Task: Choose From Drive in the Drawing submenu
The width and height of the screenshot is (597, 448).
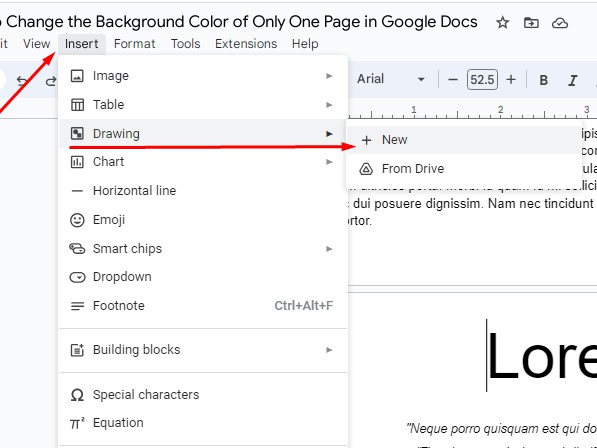Action: 464,169
